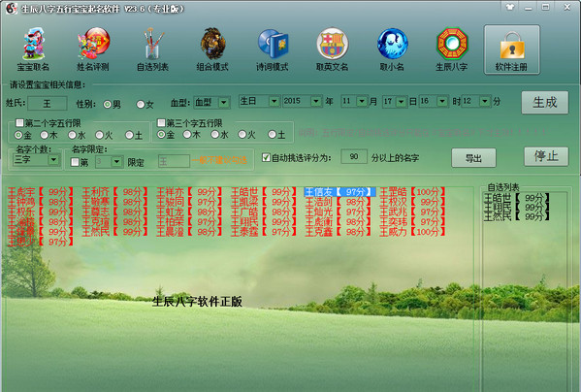Click the 软件注册 lock icon
The width and height of the screenshot is (581, 392).
[x=512, y=49]
